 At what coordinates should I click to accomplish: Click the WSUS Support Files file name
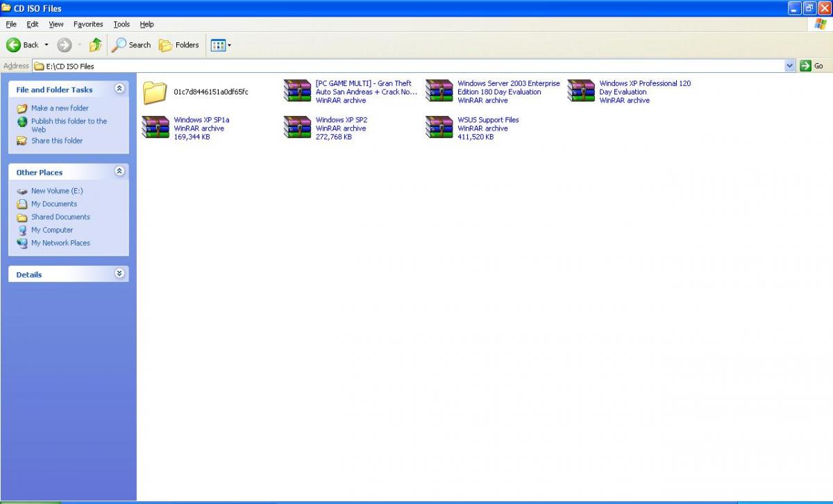(x=488, y=120)
